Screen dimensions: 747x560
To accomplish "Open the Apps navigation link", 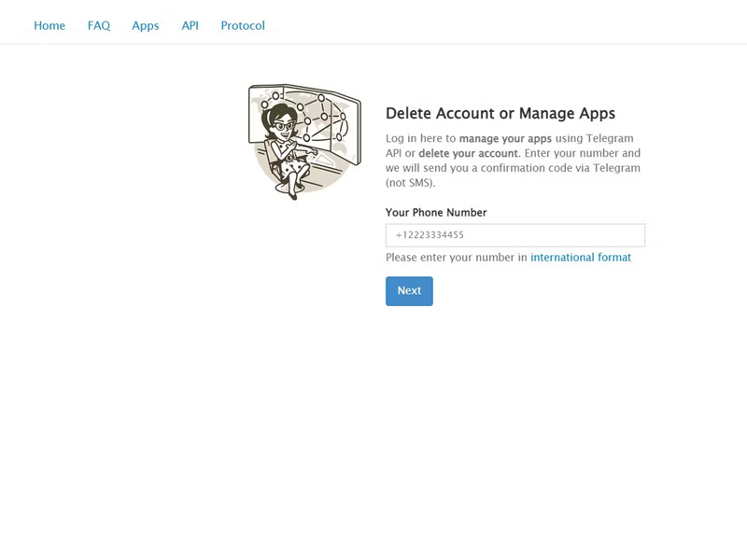I will coord(146,26).
